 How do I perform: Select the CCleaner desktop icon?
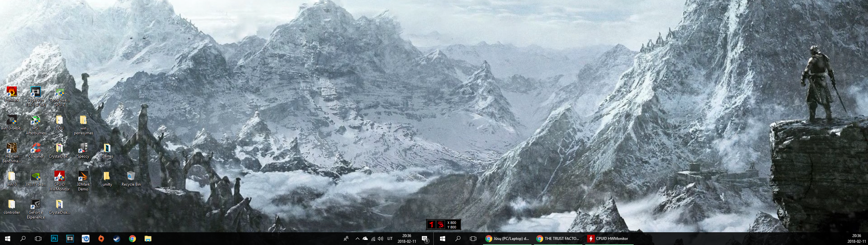pos(35,151)
